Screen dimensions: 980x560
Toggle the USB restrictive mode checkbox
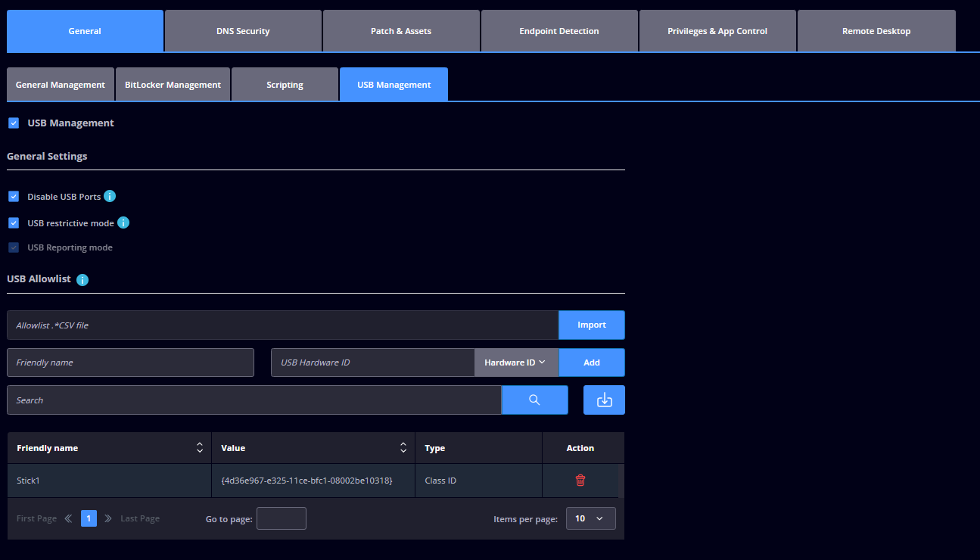click(14, 223)
